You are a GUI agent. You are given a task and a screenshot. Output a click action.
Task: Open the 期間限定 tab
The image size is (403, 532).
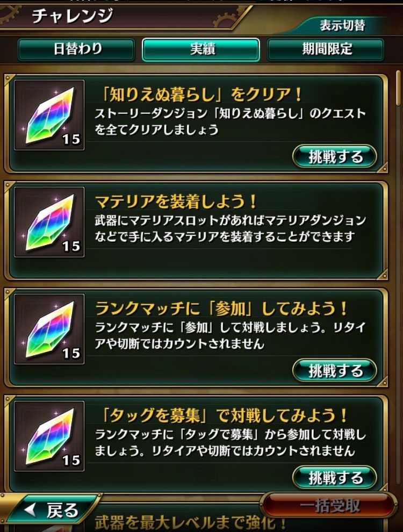326,49
